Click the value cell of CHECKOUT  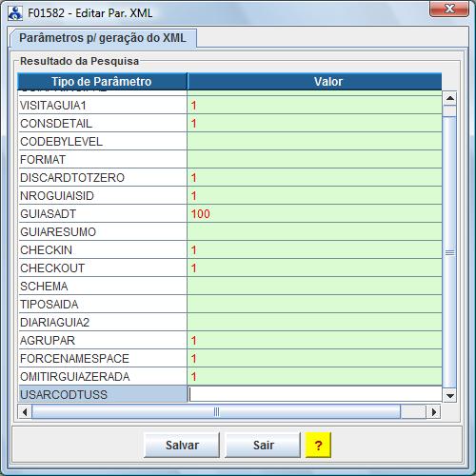[315, 268]
